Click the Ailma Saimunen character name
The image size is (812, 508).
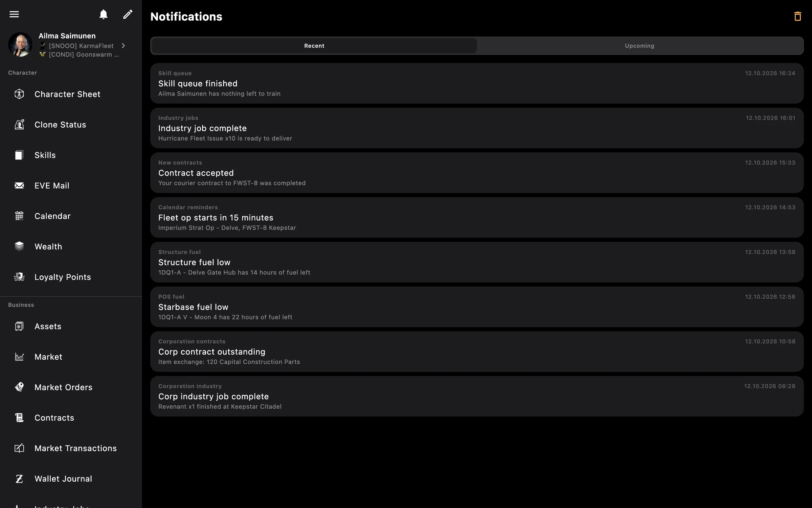67,36
